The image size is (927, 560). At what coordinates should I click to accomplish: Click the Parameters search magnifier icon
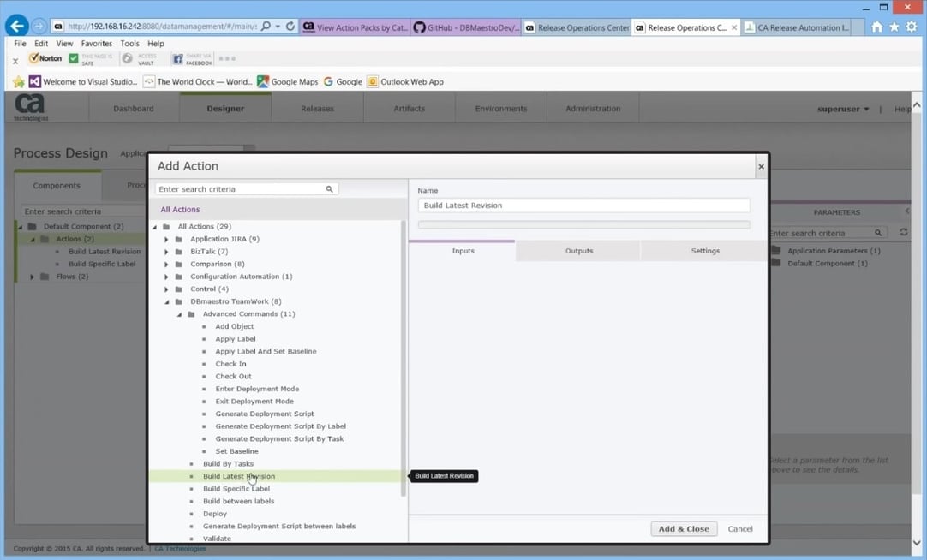(877, 232)
